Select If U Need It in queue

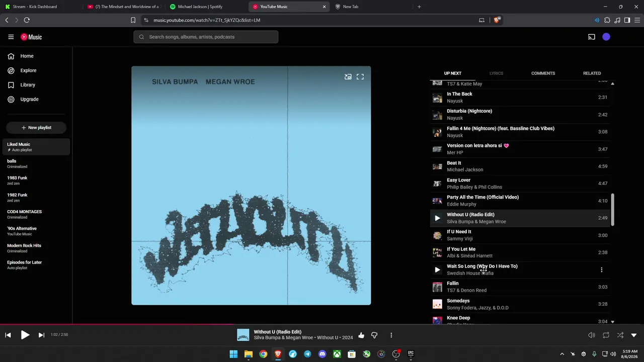coord(520,235)
